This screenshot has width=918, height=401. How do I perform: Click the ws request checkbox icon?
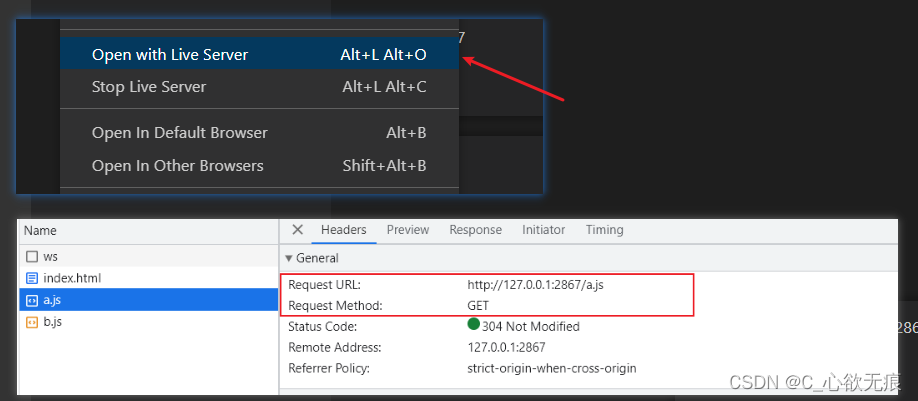(x=32, y=257)
